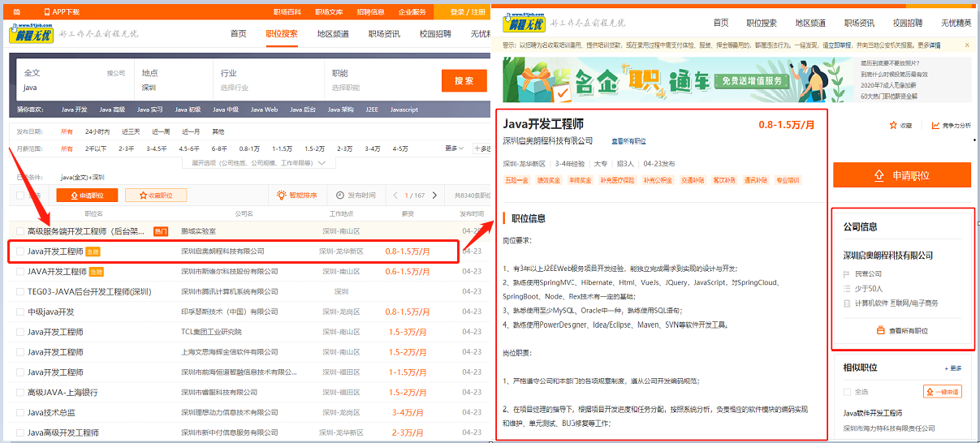Switch to 搜公司 search mode
Image resolution: width=980 pixels, height=443 pixels.
tap(116, 73)
